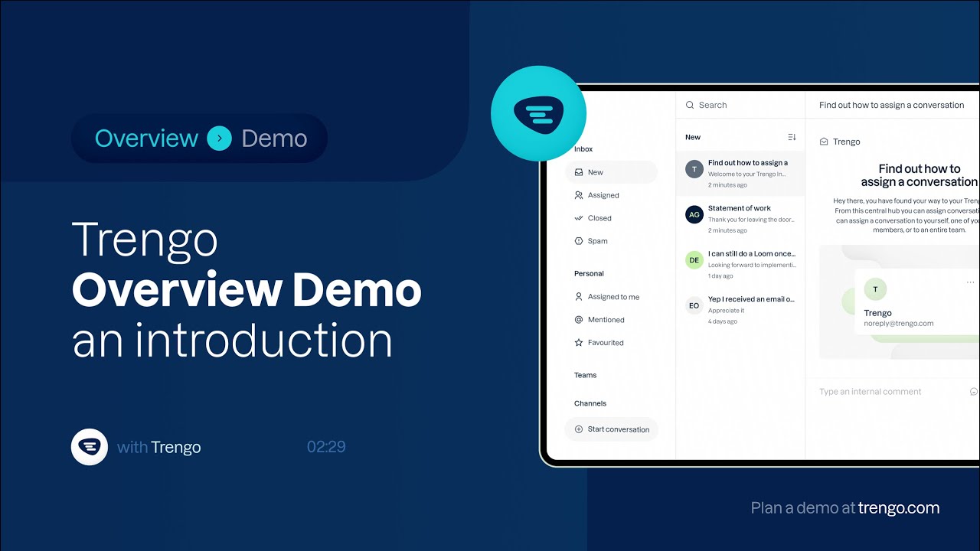Viewport: 980px width, 551px height.
Task: Click the green T avatar on sender card
Action: point(875,289)
